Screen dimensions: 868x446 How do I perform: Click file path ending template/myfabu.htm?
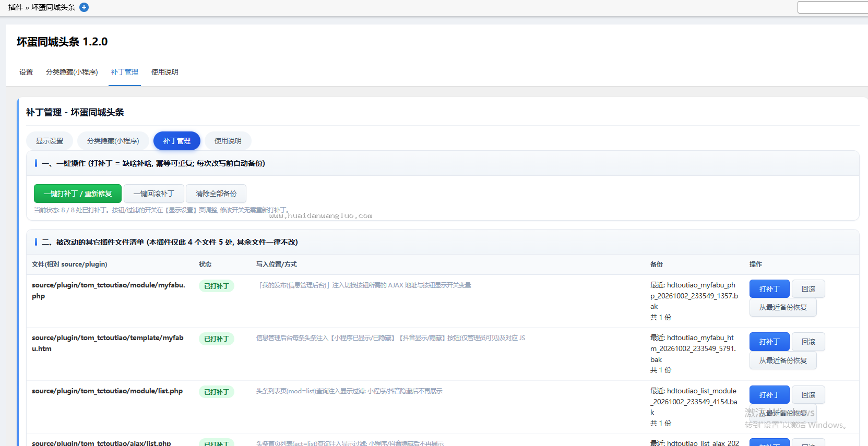point(108,343)
